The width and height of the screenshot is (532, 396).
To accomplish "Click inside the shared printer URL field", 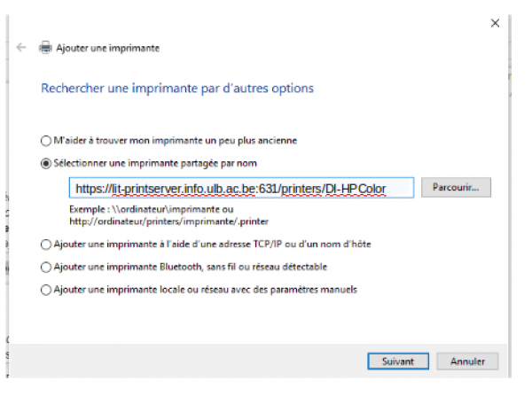I will (x=241, y=188).
